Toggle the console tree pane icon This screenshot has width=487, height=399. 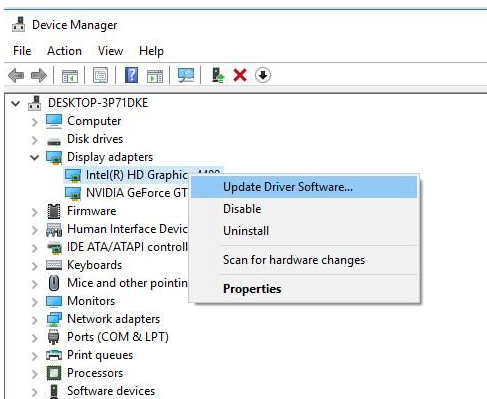click(70, 76)
